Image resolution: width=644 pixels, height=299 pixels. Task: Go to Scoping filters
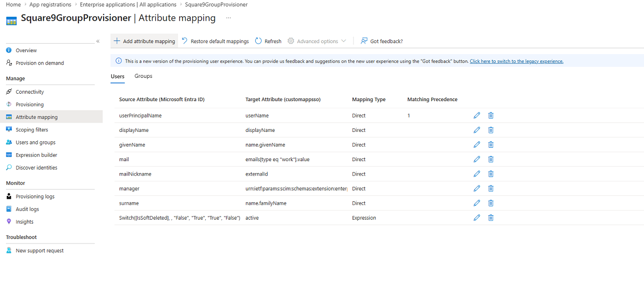pyautogui.click(x=32, y=129)
